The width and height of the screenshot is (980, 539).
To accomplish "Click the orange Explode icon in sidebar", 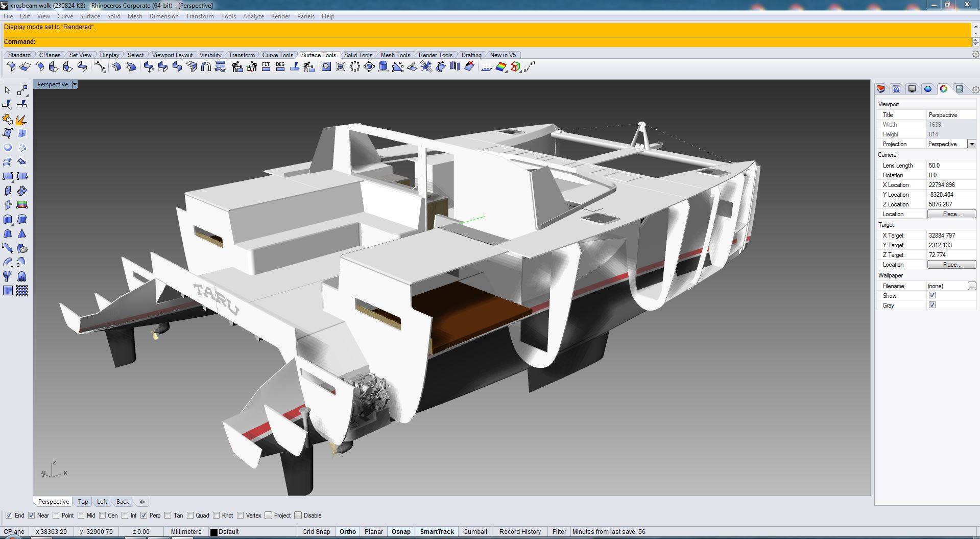I will click(x=21, y=120).
